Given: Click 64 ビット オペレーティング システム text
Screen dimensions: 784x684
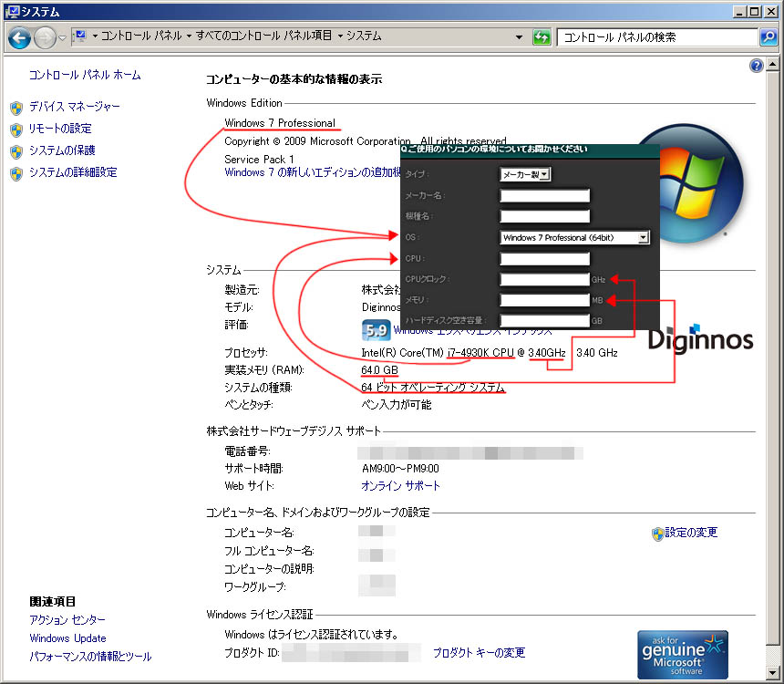Looking at the screenshot, I should pyautogui.click(x=432, y=388).
